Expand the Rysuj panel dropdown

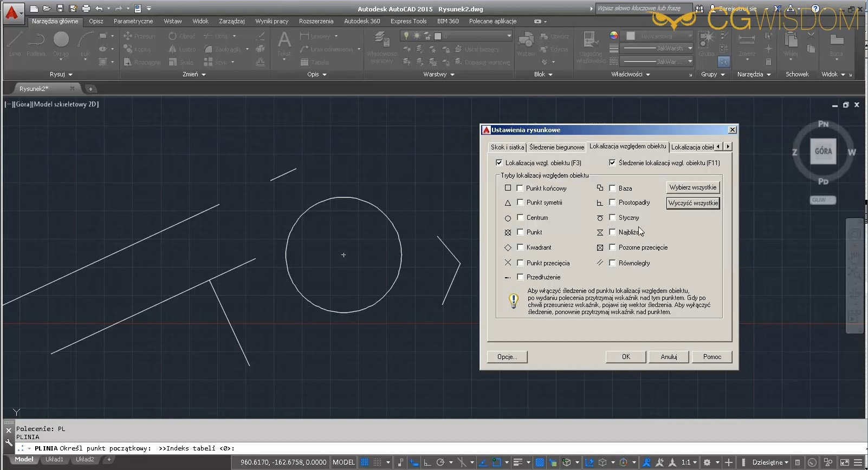coord(61,74)
